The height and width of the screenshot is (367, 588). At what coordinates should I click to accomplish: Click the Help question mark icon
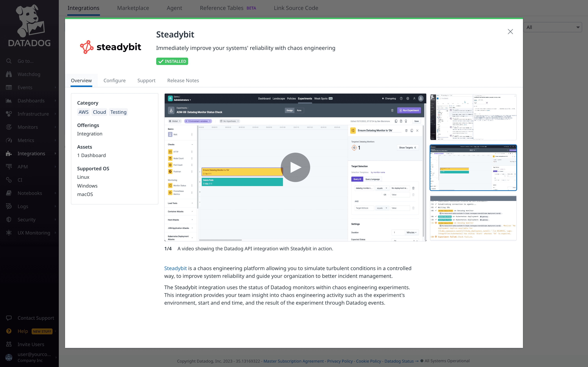[9, 331]
